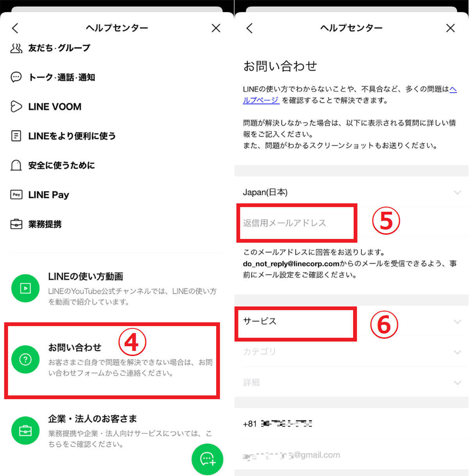Click the gmail.com email address field
This screenshot has width=469, height=476.
point(351,455)
